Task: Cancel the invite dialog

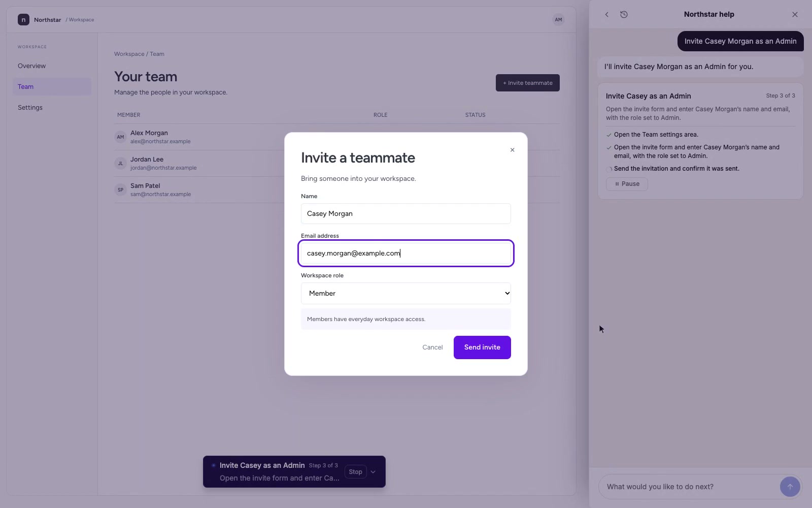Action: 432,347
